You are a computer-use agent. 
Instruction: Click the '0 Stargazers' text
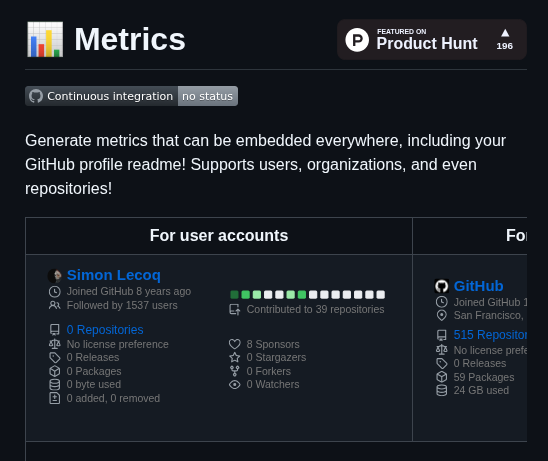click(x=276, y=358)
